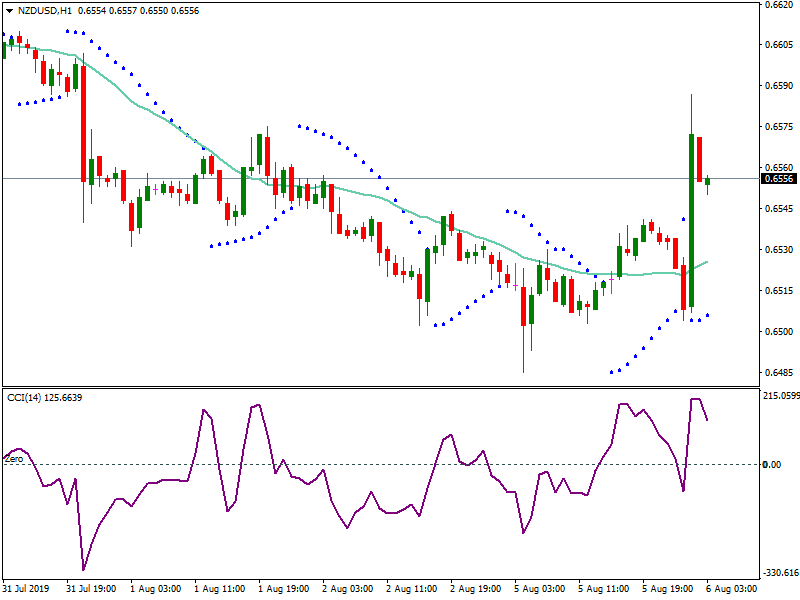Click the -330.616 CCI scale value
The height and width of the screenshot is (600, 800).
(779, 573)
